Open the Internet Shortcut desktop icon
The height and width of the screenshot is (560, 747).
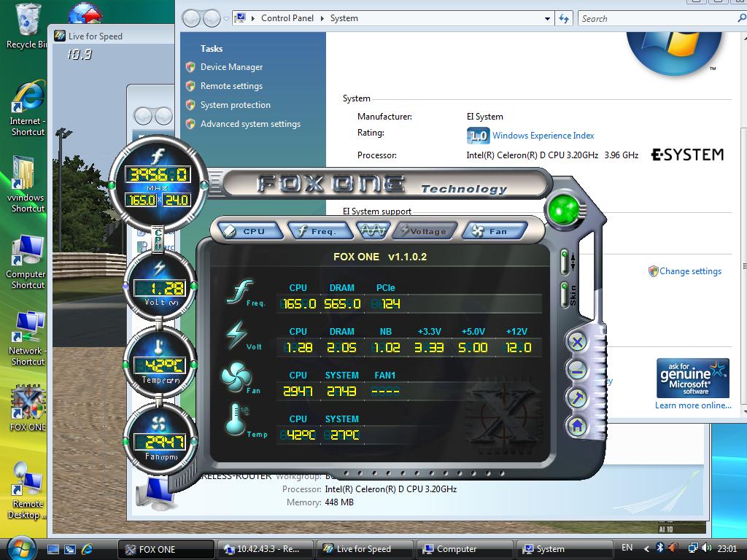coord(28,109)
